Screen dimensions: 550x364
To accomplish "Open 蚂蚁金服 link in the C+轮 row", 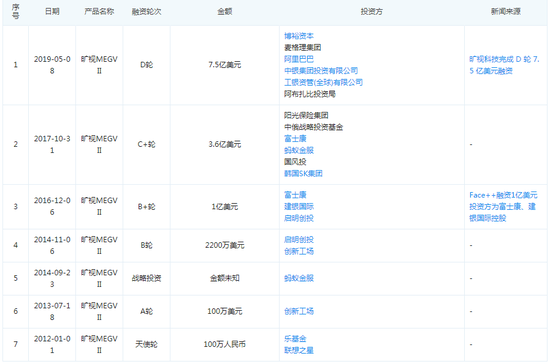I will click(299, 150).
